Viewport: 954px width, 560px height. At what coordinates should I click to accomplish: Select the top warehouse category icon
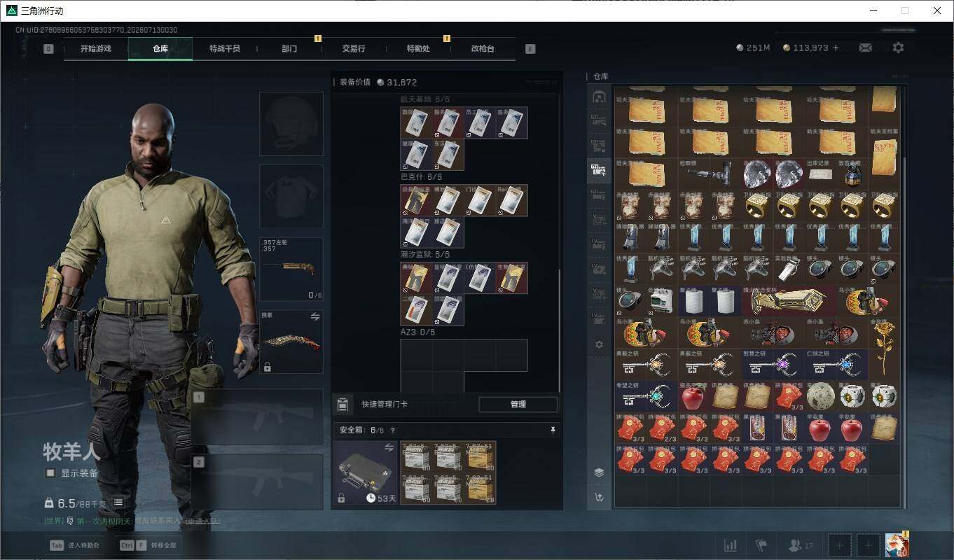point(599,97)
